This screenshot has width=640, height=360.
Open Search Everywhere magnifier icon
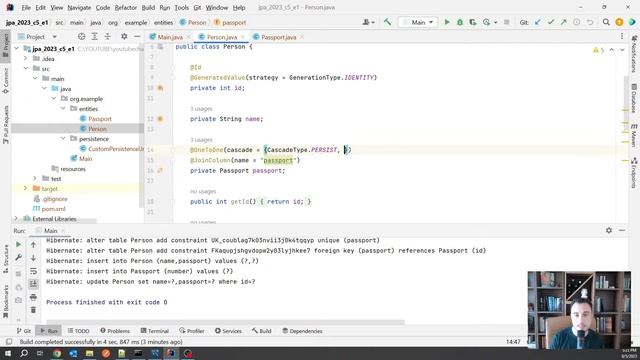(x=606, y=22)
